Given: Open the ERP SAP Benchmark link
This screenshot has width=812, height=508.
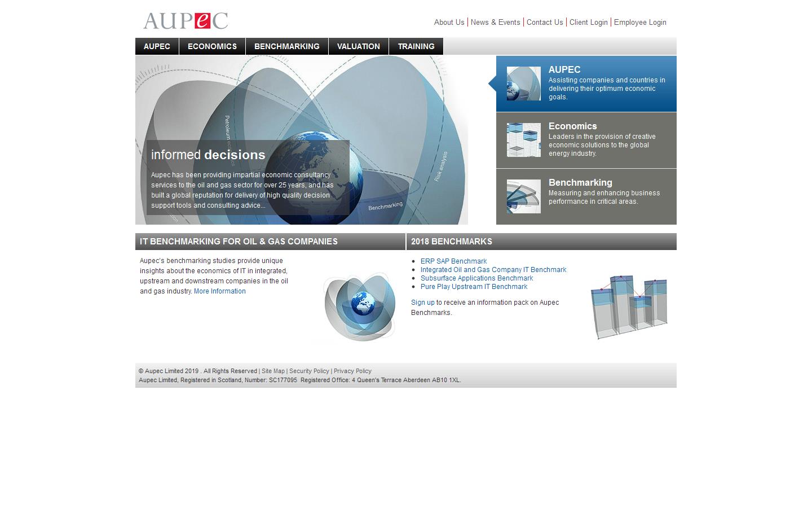Looking at the screenshot, I should [x=453, y=261].
